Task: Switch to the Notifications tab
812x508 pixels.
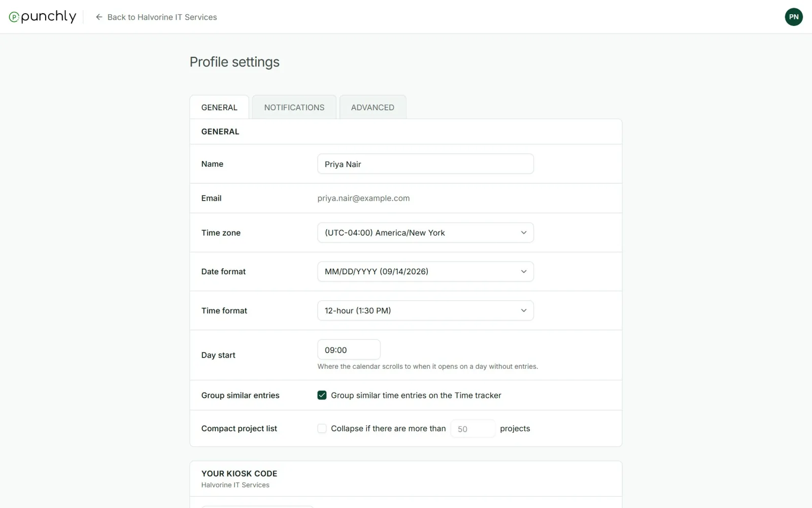Action: coord(294,107)
